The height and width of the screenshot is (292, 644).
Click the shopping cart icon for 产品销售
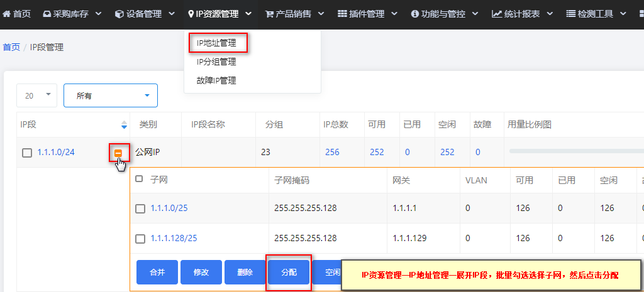(x=270, y=14)
